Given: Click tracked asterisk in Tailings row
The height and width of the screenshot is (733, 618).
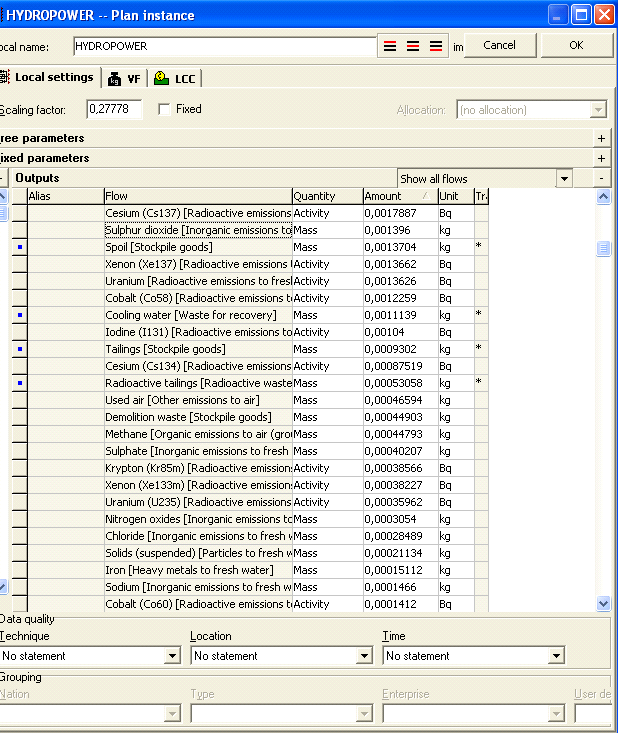Looking at the screenshot, I should tap(479, 348).
